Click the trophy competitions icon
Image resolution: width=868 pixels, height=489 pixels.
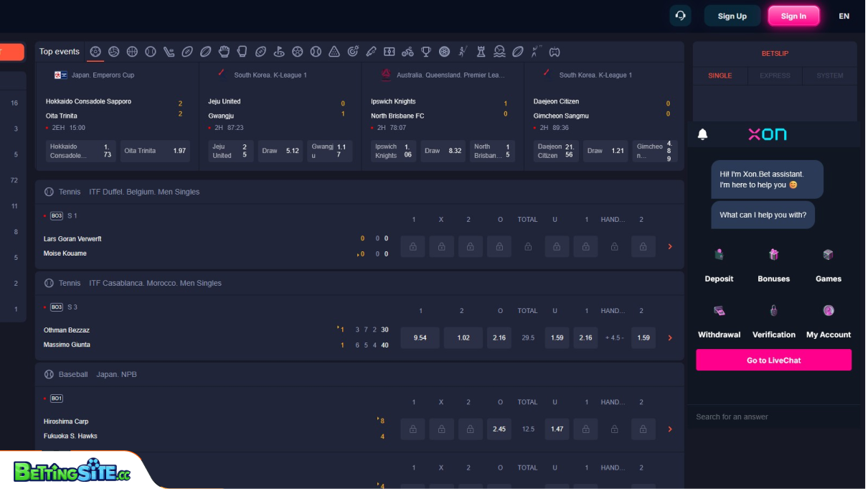coord(426,51)
